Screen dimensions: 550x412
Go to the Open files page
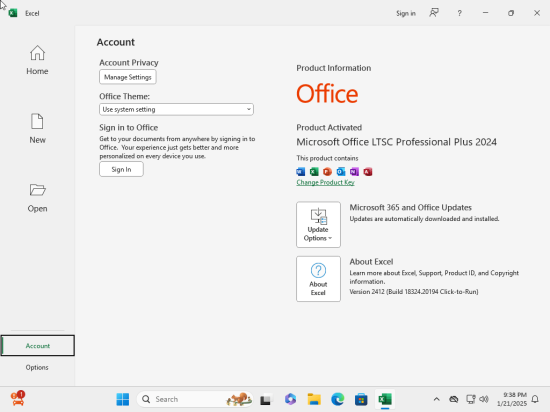[x=37, y=197]
